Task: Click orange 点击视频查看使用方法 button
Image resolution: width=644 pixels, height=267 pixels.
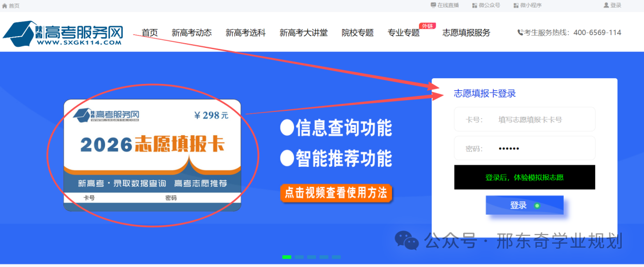Action: [336, 193]
